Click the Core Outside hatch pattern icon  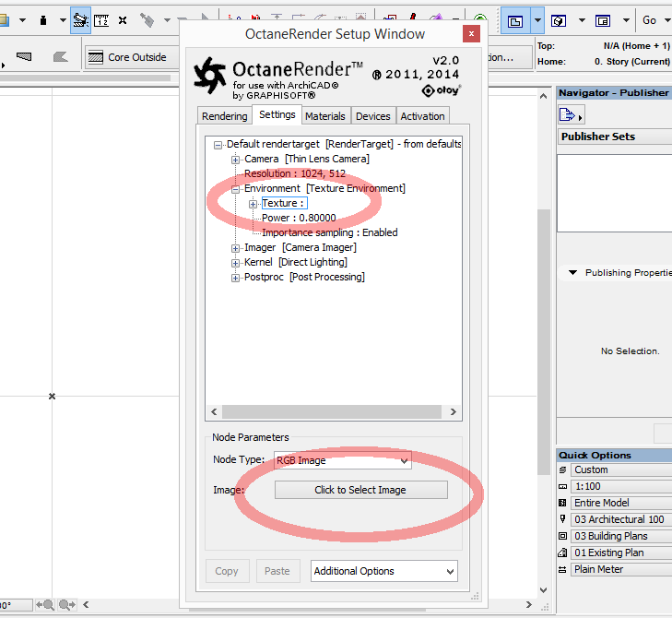[x=96, y=57]
